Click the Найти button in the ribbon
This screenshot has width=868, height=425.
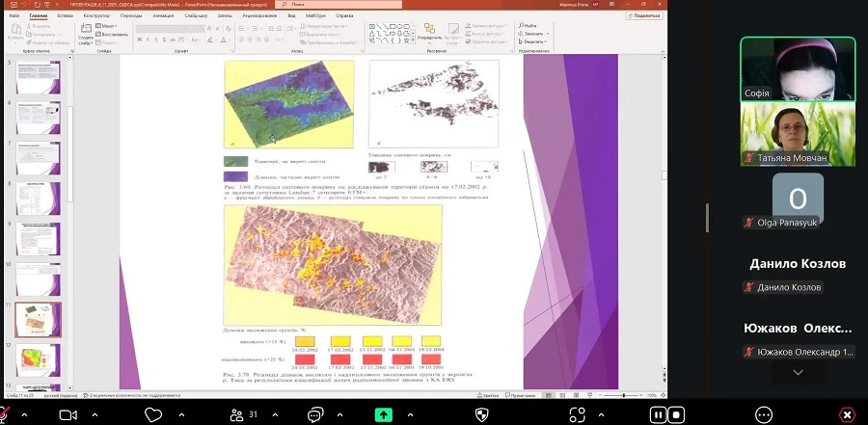coord(530,25)
